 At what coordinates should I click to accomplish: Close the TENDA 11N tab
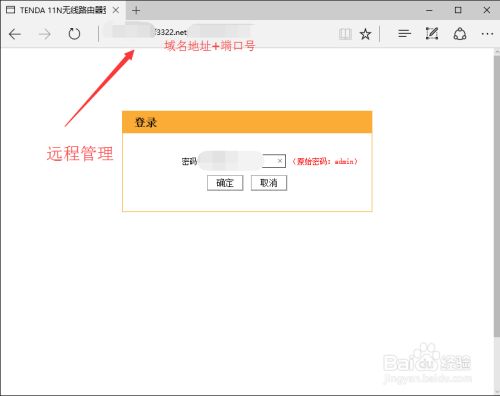[x=116, y=10]
